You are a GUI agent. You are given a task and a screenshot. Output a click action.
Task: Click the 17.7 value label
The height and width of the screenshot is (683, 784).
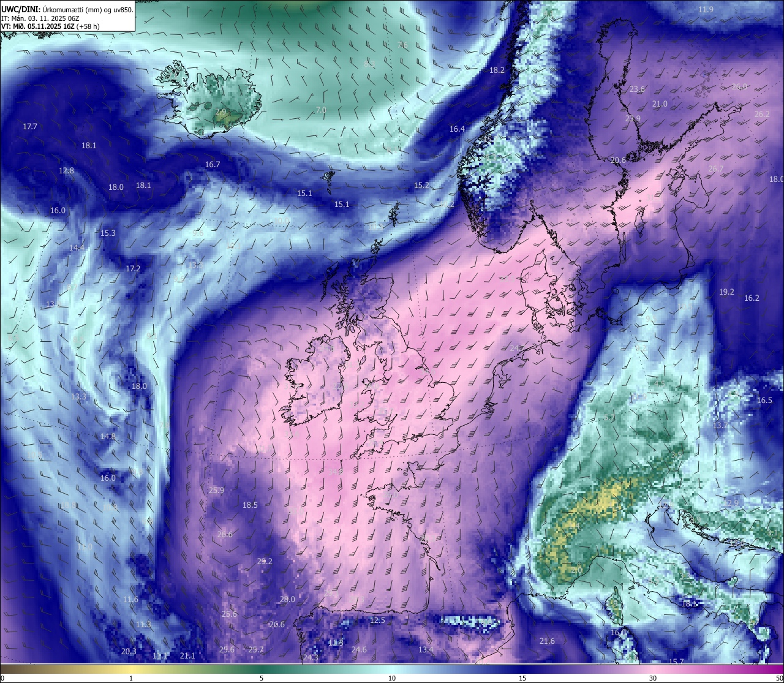(30, 127)
